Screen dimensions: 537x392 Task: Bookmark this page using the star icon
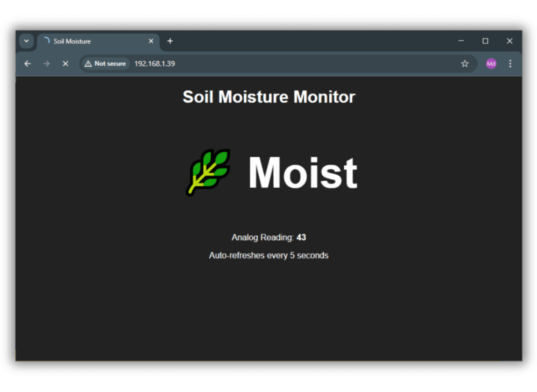coord(465,64)
